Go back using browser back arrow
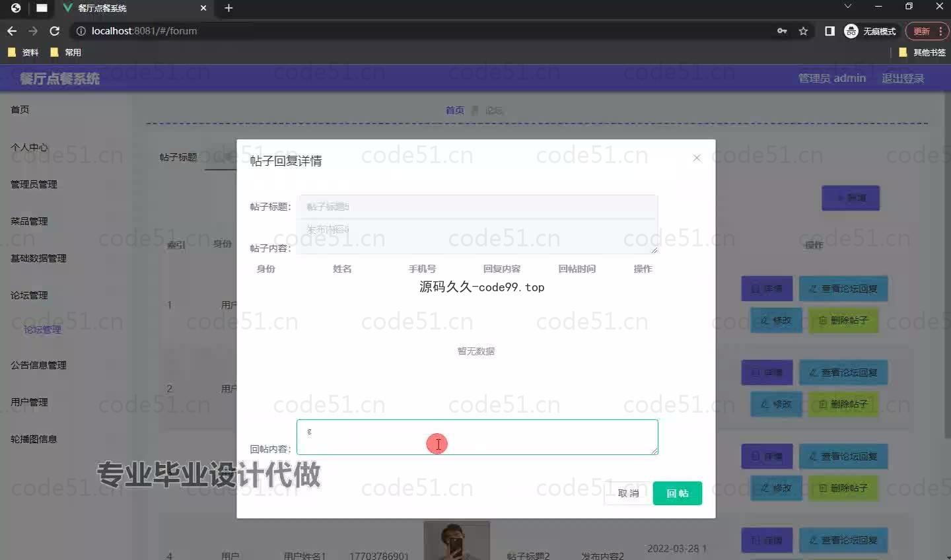951x560 pixels. click(x=12, y=31)
